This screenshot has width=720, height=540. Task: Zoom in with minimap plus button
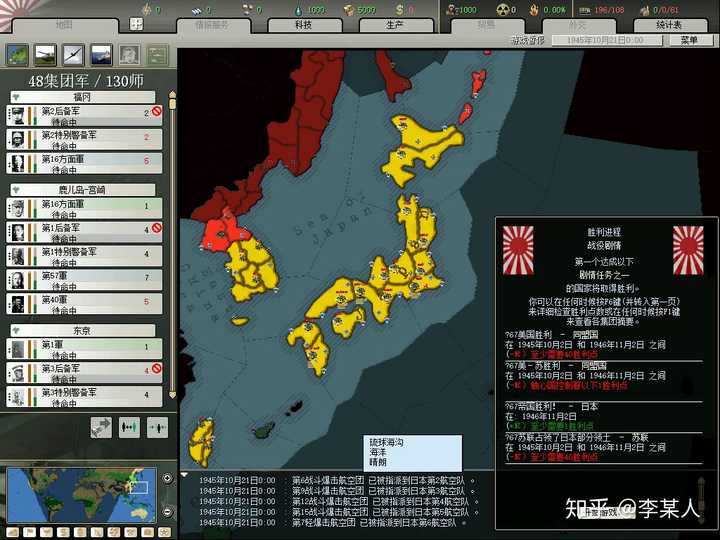(167, 478)
